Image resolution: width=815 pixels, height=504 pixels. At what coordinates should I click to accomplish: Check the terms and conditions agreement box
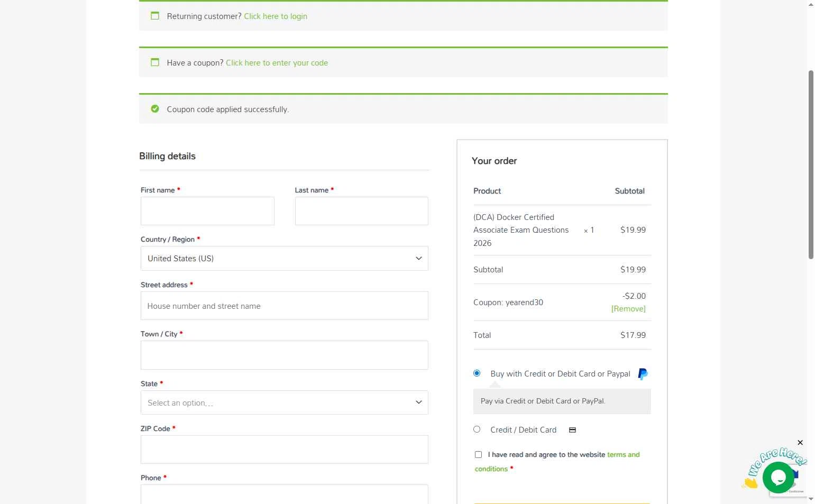[x=478, y=455]
